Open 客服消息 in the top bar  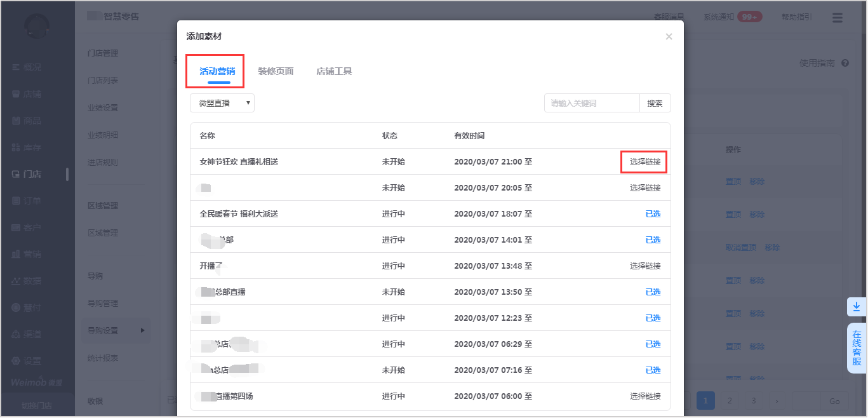[x=669, y=18]
